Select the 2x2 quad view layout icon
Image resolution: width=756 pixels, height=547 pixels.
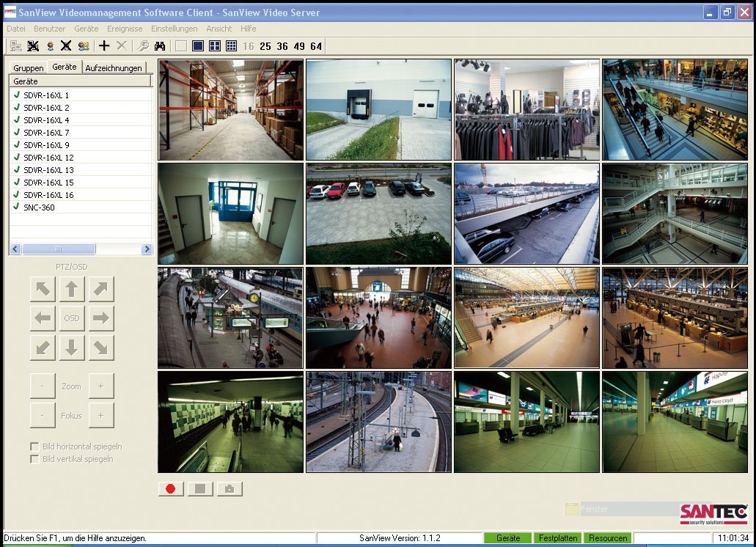tap(214, 46)
